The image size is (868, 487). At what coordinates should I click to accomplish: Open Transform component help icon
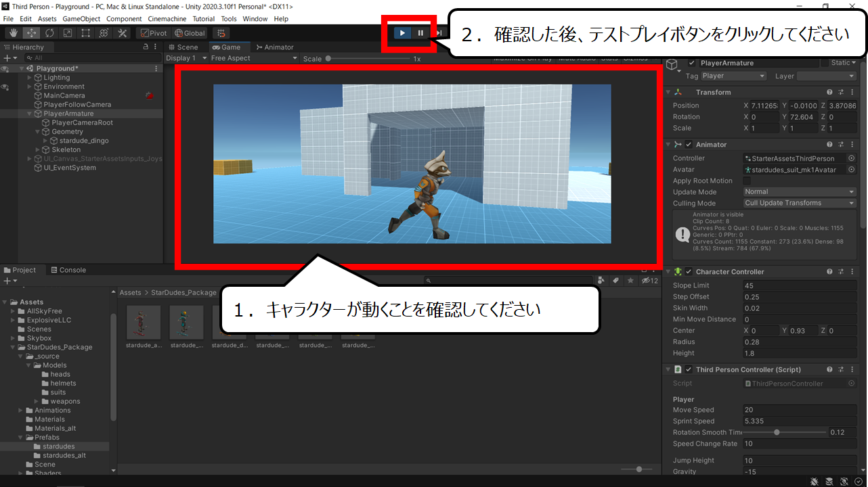tap(829, 92)
